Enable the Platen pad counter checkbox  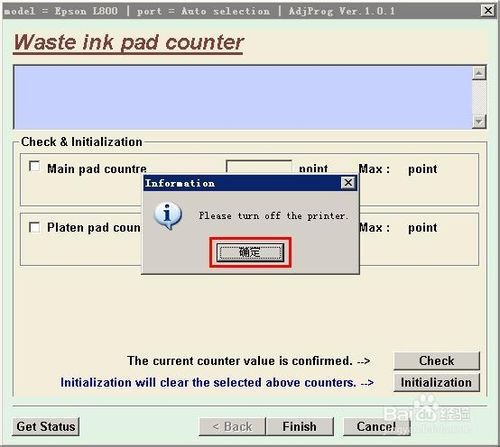click(34, 227)
